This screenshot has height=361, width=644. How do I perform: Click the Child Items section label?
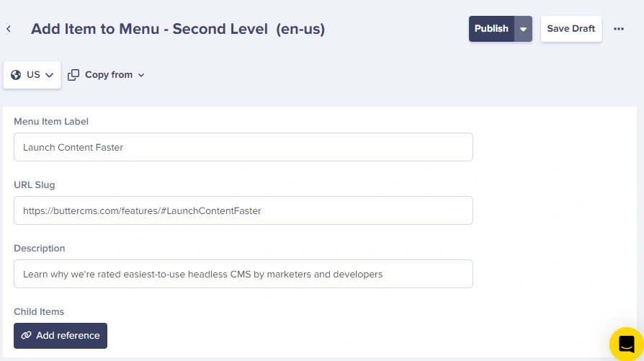39,312
